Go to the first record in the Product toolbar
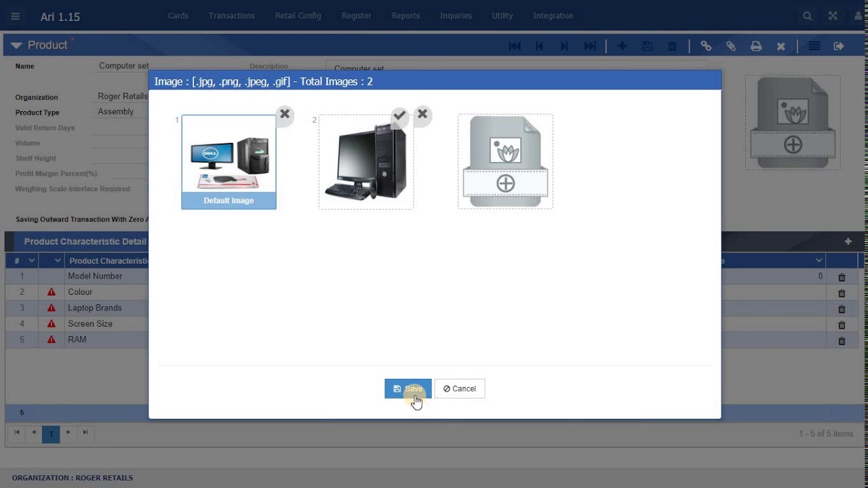This screenshot has width=868, height=488. [515, 46]
